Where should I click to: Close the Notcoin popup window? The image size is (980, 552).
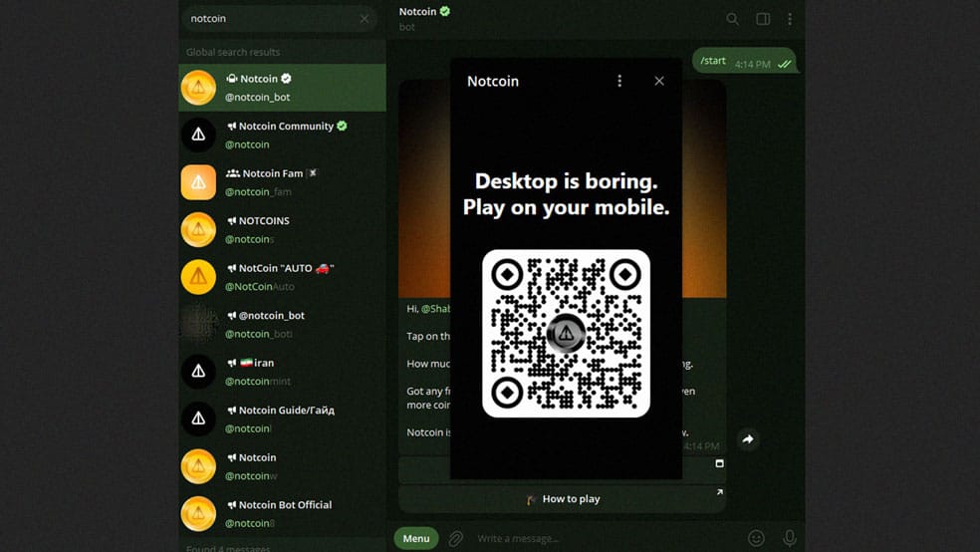point(659,81)
